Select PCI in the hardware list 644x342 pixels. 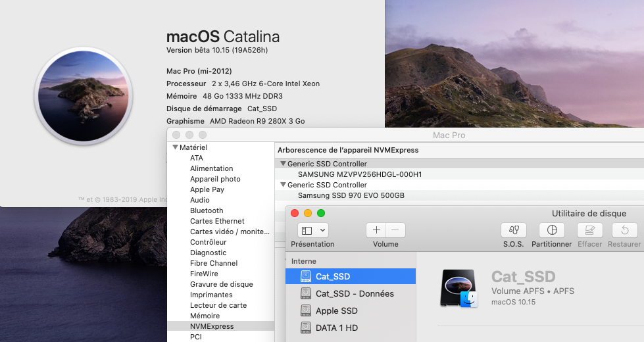coord(196,337)
